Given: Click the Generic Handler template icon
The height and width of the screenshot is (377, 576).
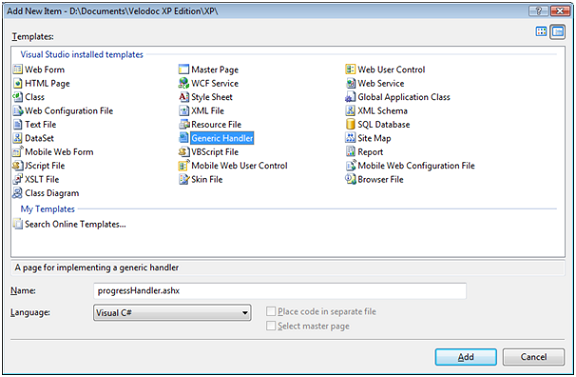Looking at the screenshot, I should (184, 138).
